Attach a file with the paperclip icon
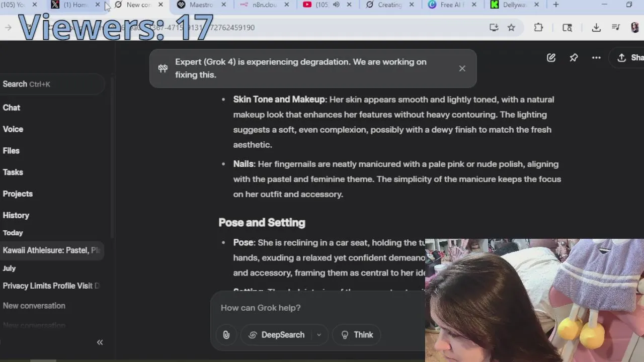644x362 pixels. click(226, 335)
